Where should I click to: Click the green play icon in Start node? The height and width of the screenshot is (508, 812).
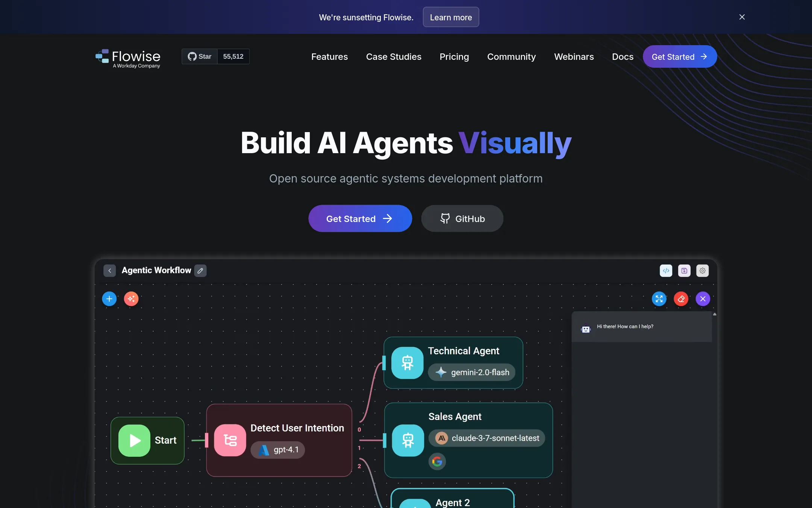(x=134, y=440)
